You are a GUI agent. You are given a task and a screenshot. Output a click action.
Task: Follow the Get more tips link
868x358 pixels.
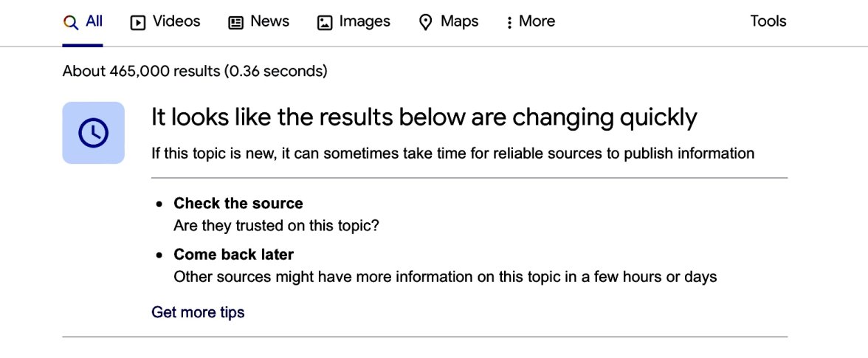coord(198,312)
